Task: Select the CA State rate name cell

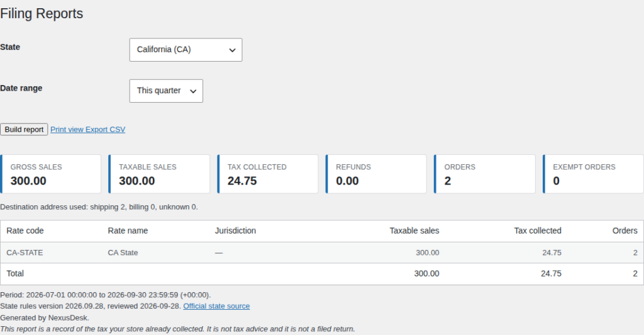Action: (x=123, y=253)
